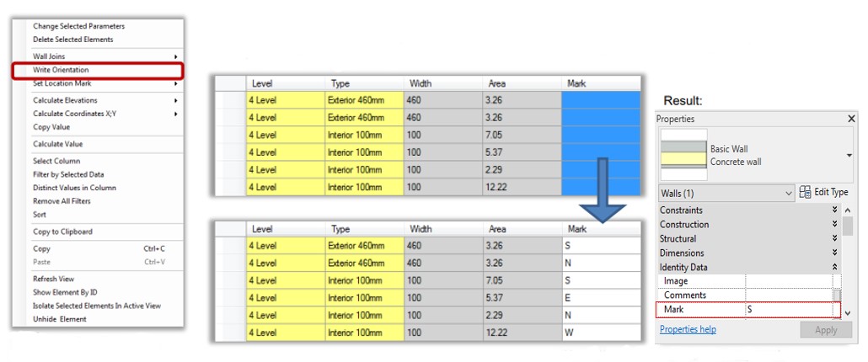
Task: Expand the Dimensions properties group
Action: click(x=834, y=253)
